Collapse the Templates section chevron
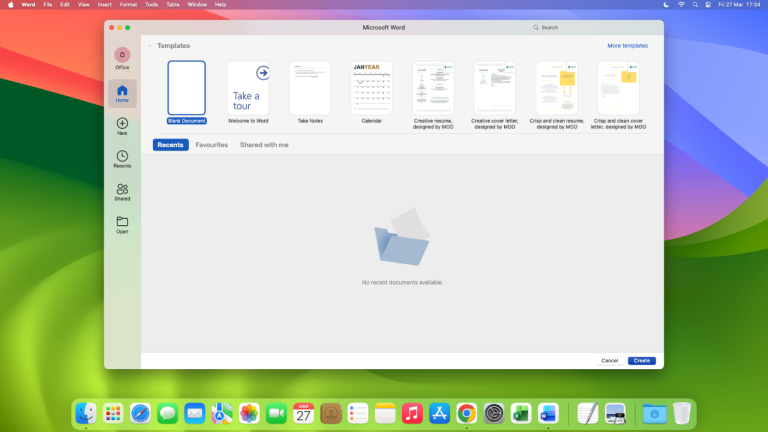This screenshot has height=432, width=768. tap(150, 46)
